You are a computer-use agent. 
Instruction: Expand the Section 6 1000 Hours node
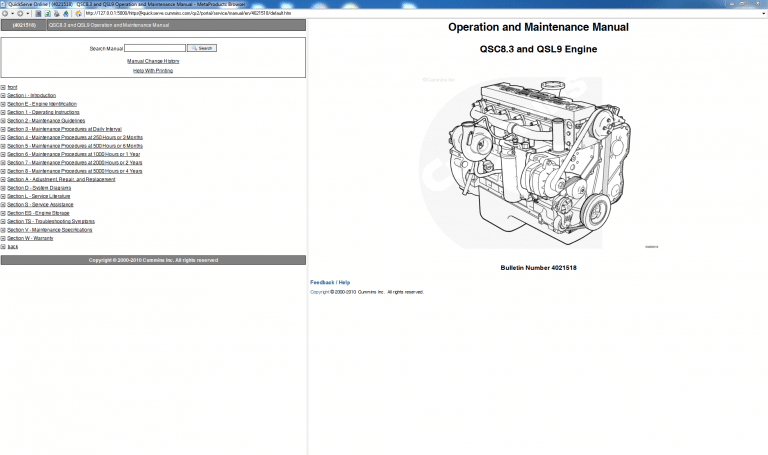(x=3, y=154)
